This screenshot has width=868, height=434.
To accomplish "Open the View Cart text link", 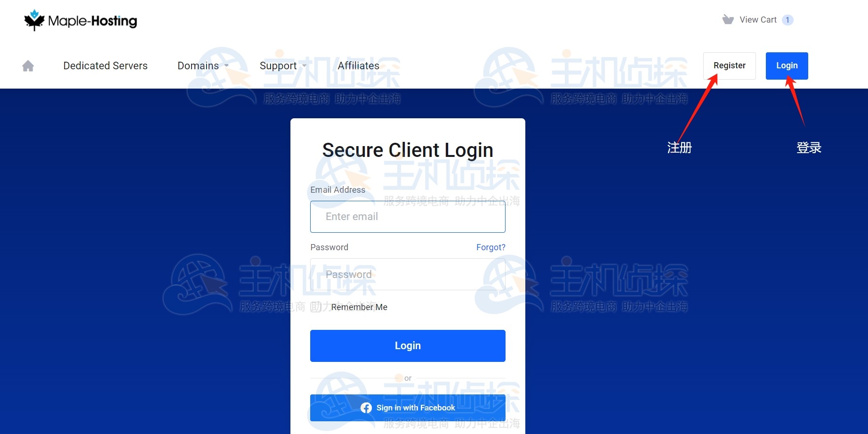I will (758, 20).
